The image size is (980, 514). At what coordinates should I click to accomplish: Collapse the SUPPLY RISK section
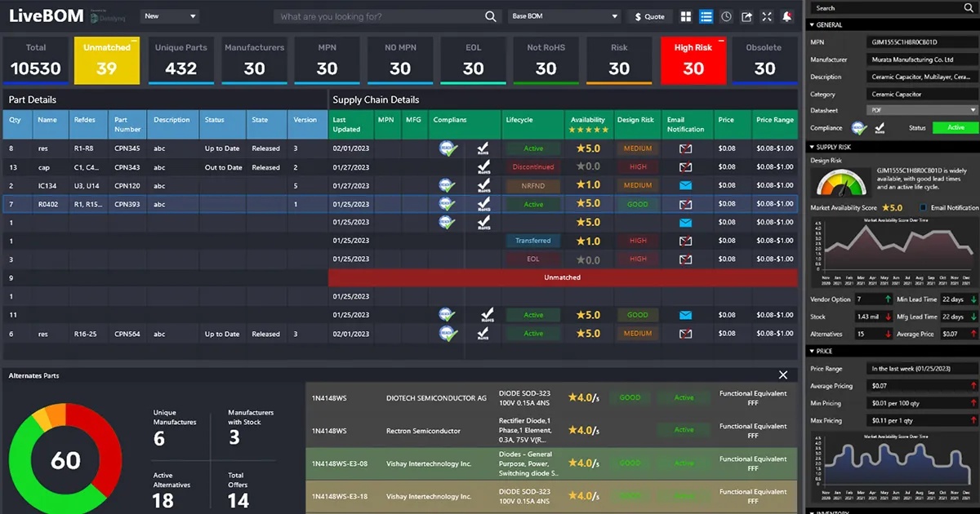tap(813, 147)
